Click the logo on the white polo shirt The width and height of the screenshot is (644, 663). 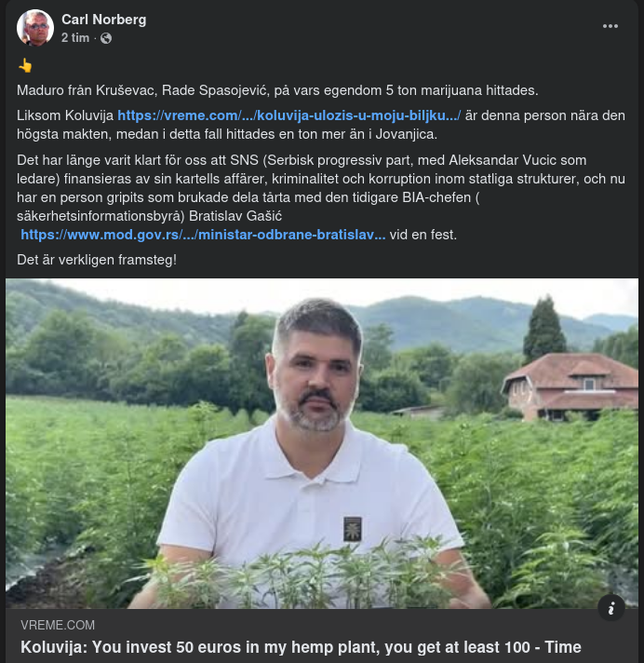tap(353, 528)
